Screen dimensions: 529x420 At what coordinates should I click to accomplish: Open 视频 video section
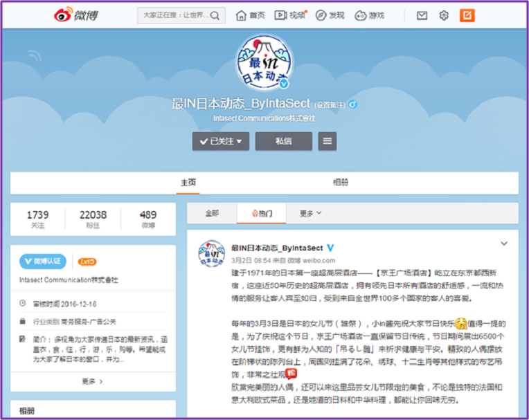tap(290, 15)
